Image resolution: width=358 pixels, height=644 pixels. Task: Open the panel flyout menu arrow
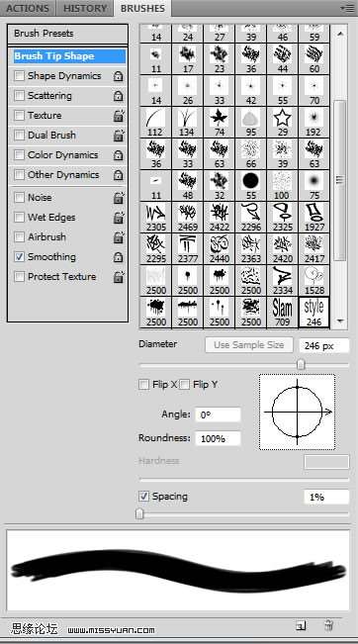[x=348, y=8]
